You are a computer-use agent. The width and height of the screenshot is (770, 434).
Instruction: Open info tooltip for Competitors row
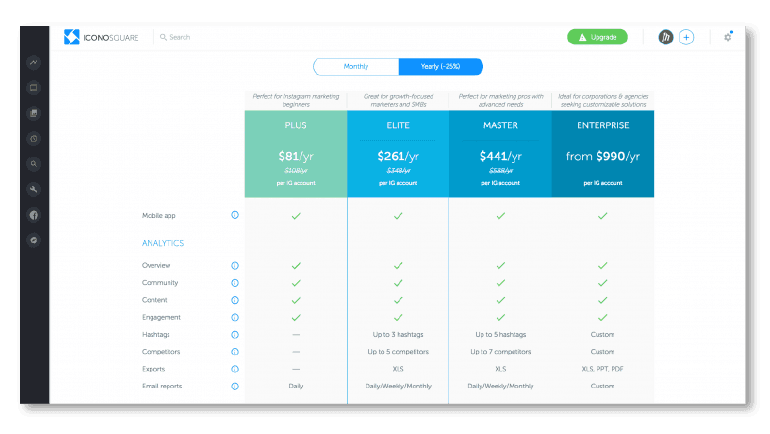pos(235,352)
